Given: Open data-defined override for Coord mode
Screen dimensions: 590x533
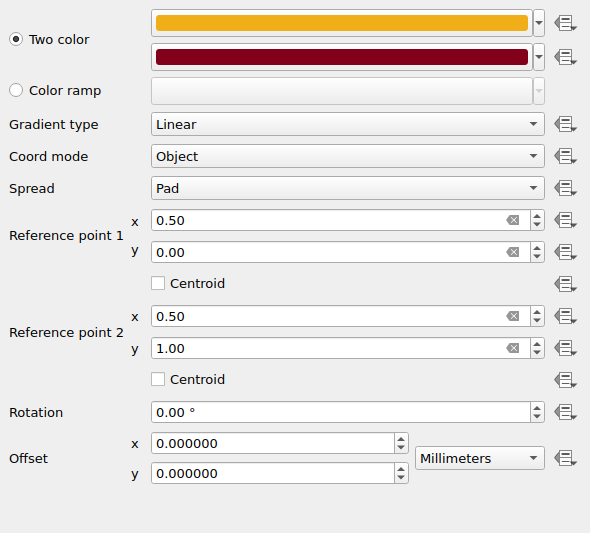Looking at the screenshot, I should [565, 156].
